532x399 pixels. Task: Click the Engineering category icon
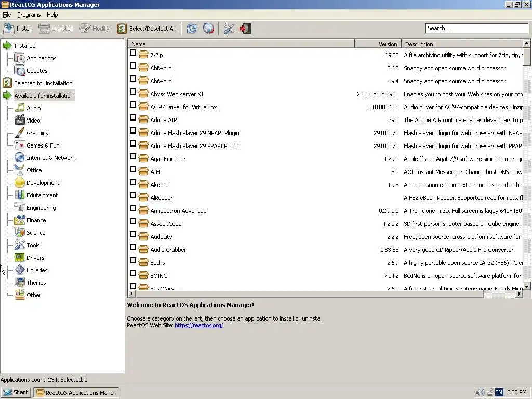point(20,208)
